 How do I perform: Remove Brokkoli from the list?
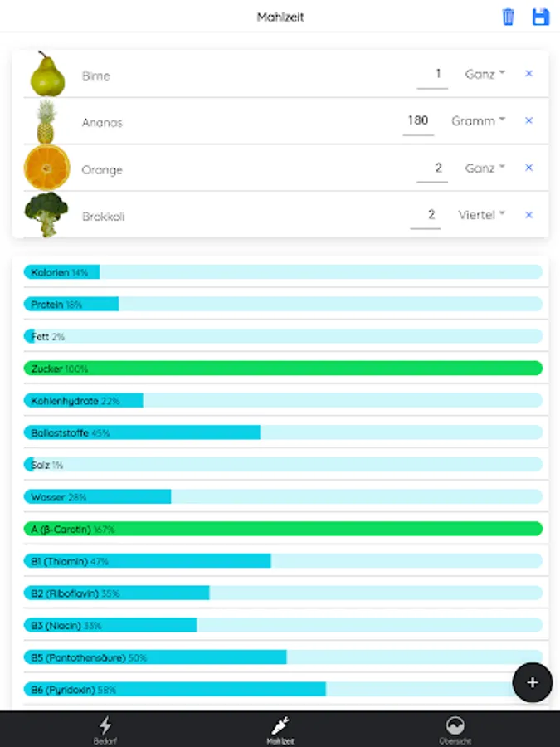(528, 214)
